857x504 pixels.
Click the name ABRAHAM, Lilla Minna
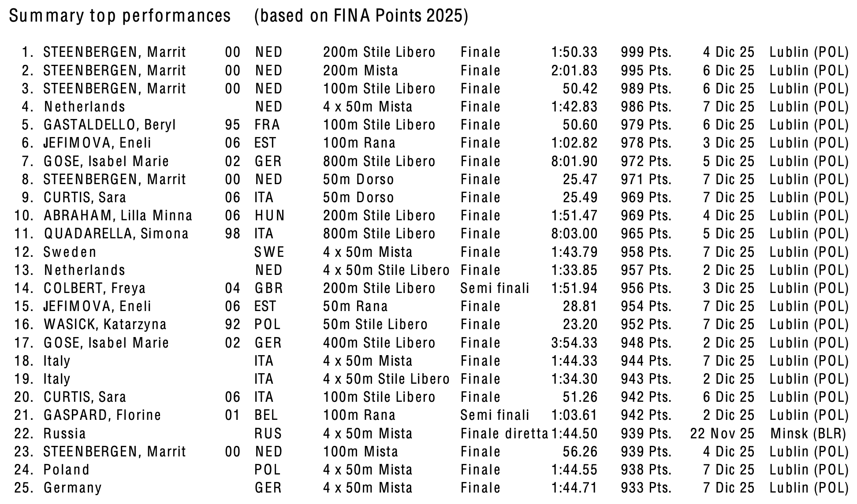[x=118, y=216]
